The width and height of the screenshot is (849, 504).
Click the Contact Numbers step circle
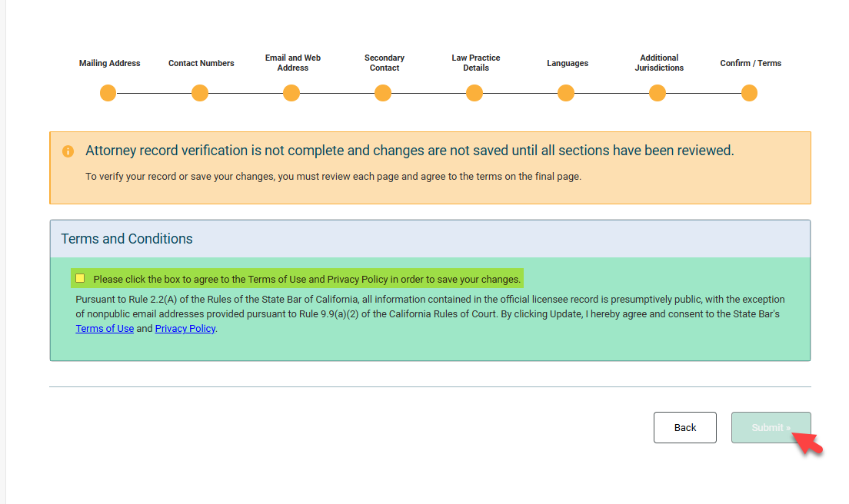pyautogui.click(x=200, y=93)
